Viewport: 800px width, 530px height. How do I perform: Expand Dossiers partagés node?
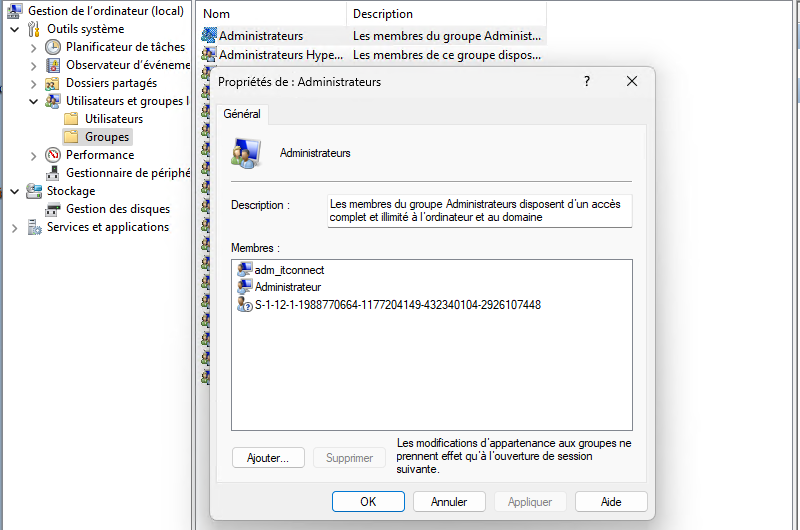(34, 84)
